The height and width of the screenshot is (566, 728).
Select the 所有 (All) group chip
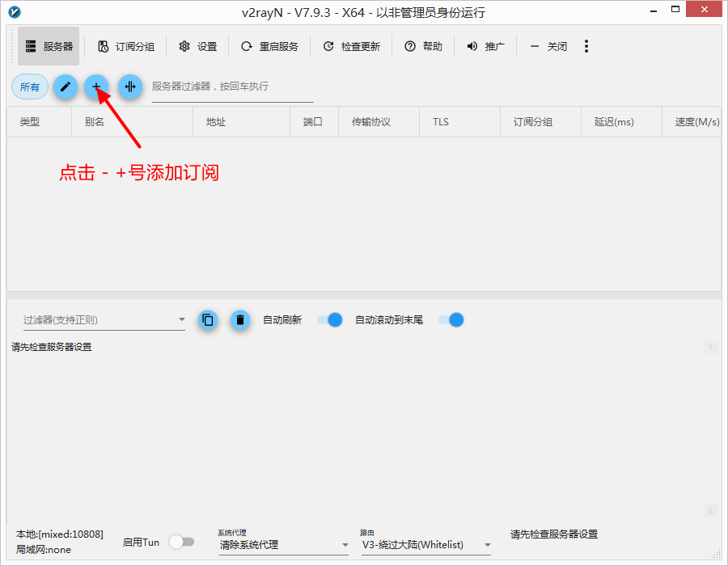click(x=30, y=87)
